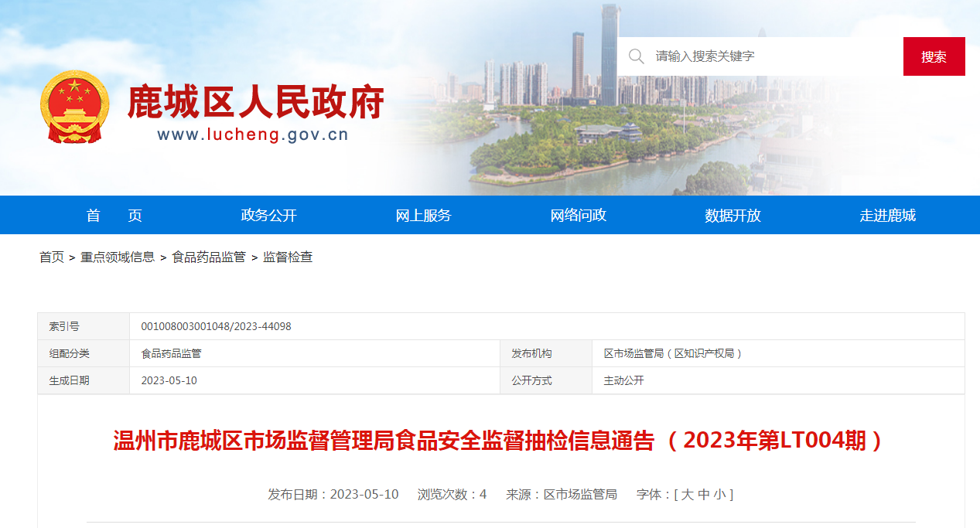Screen dimensions: 980x528
Task: Go to 网络问政 section
Action: pyautogui.click(x=578, y=216)
